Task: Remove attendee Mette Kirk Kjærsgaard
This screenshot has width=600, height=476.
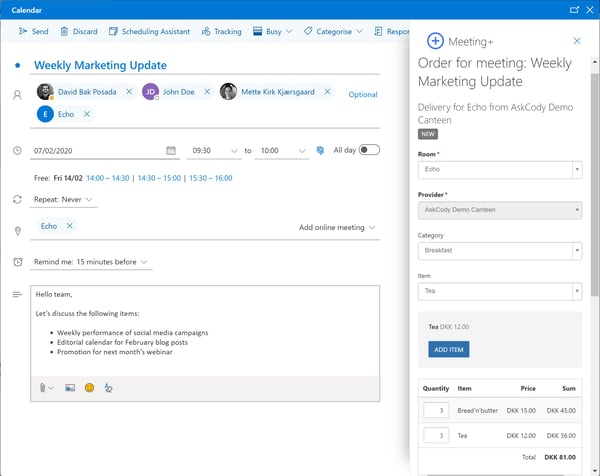Action: 327,92
